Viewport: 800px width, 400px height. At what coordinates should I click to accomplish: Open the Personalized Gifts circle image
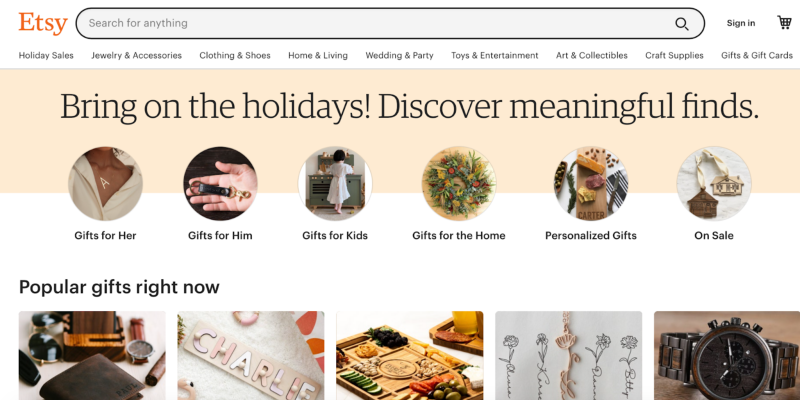coord(591,184)
